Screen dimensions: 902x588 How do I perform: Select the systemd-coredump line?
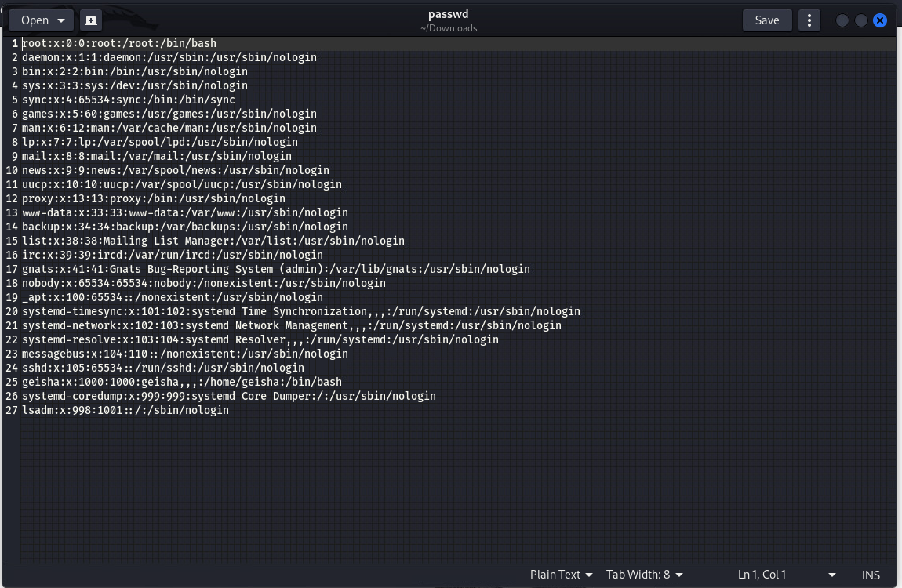point(229,395)
